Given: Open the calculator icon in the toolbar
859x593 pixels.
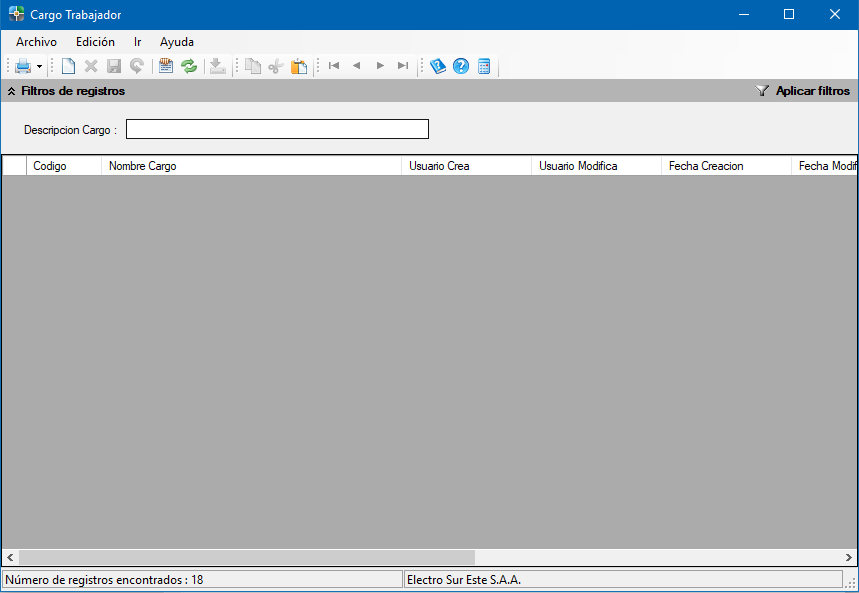Looking at the screenshot, I should click(x=484, y=66).
